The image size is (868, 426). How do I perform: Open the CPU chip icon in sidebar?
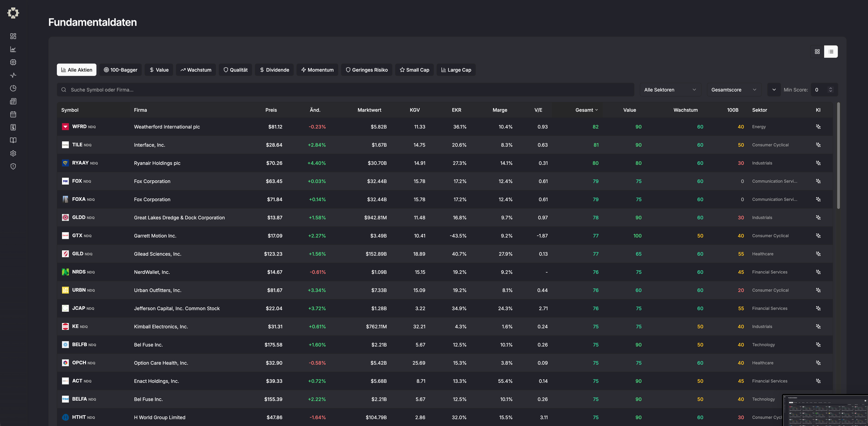[13, 62]
